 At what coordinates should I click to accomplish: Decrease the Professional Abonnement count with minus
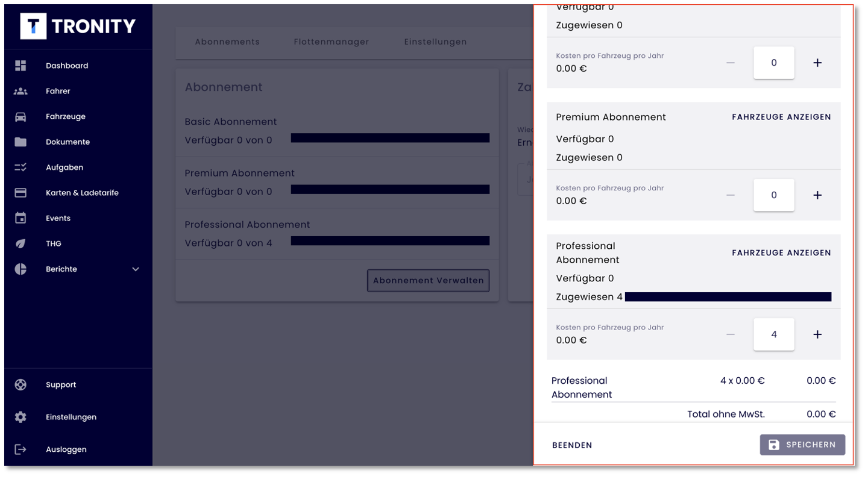tap(731, 334)
